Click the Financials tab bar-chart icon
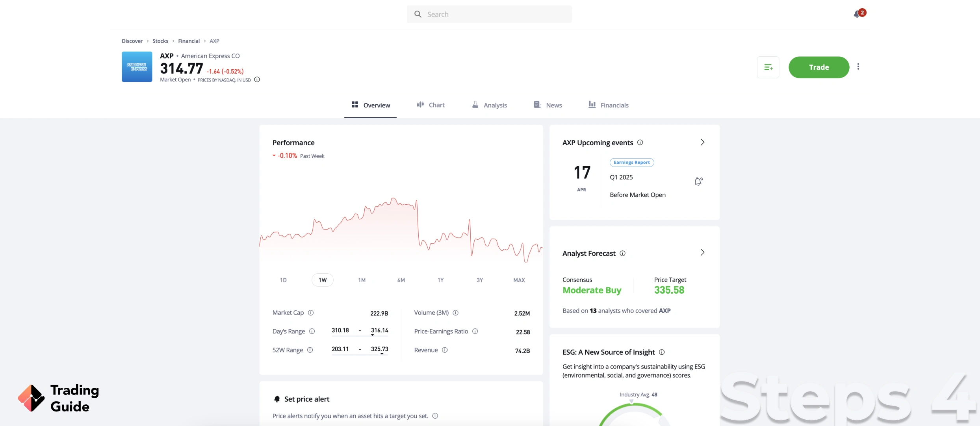 click(592, 104)
